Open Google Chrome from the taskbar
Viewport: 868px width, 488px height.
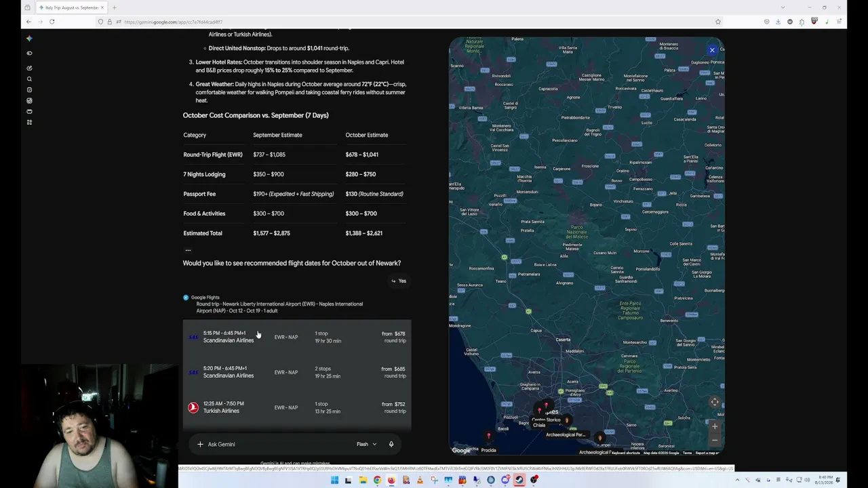pyautogui.click(x=377, y=481)
